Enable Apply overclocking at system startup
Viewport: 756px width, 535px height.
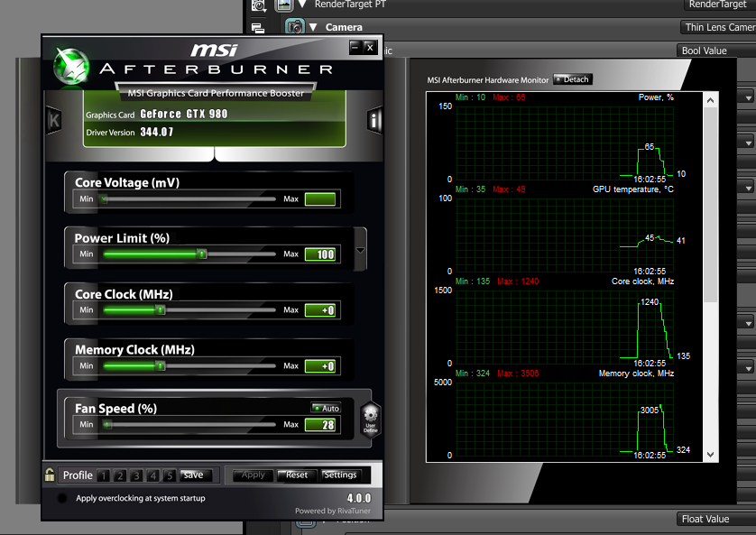(x=62, y=498)
